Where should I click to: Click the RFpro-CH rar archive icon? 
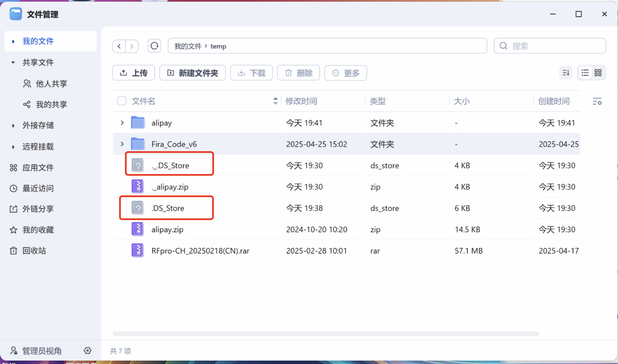point(138,250)
